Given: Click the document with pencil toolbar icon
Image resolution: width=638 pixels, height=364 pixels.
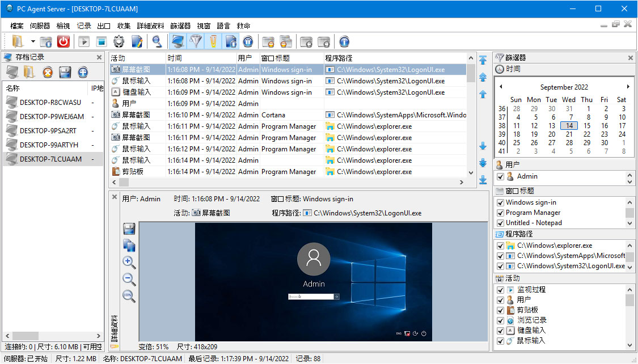Looking at the screenshot, I should pos(137,41).
